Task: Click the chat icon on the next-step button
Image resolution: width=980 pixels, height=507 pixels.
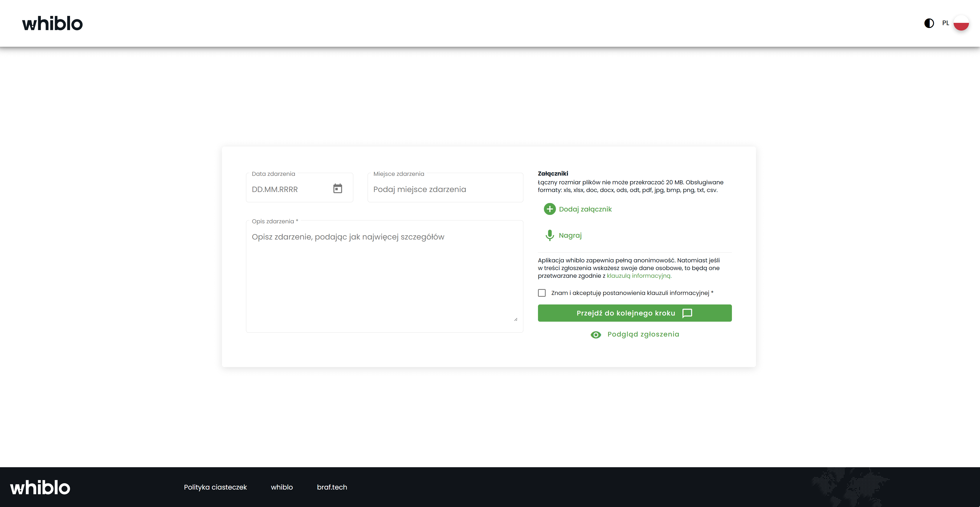Action: [x=687, y=313]
